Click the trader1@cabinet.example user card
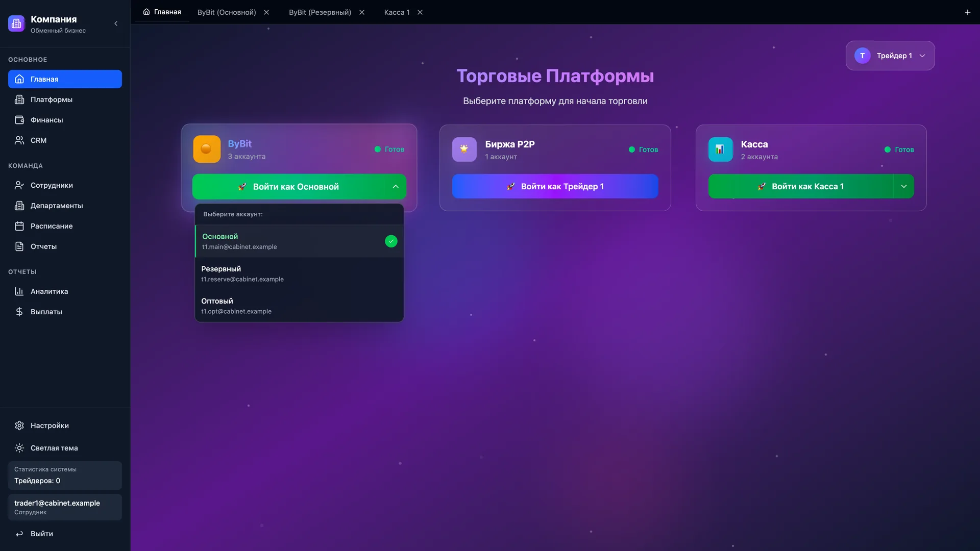This screenshot has width=980, height=551. click(65, 507)
